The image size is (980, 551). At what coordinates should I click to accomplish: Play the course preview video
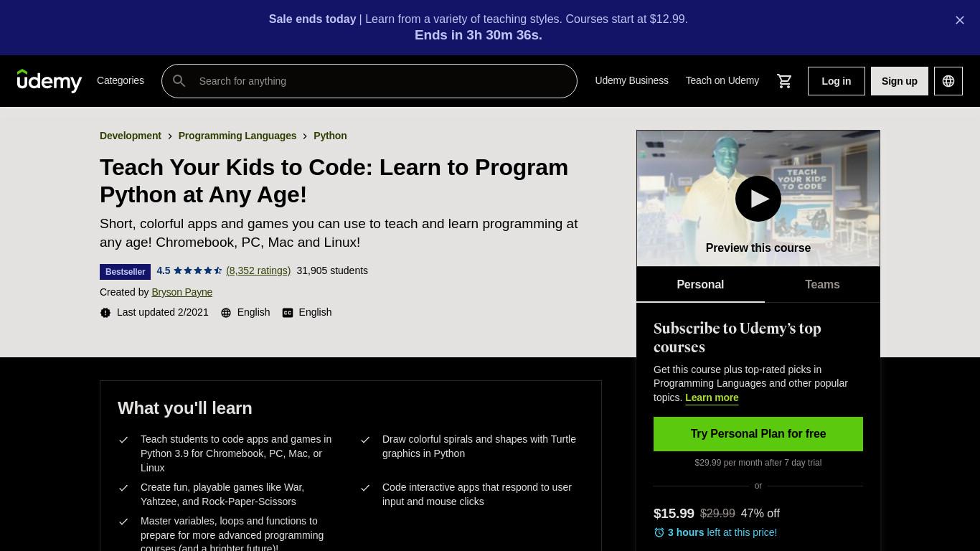pyautogui.click(x=758, y=199)
